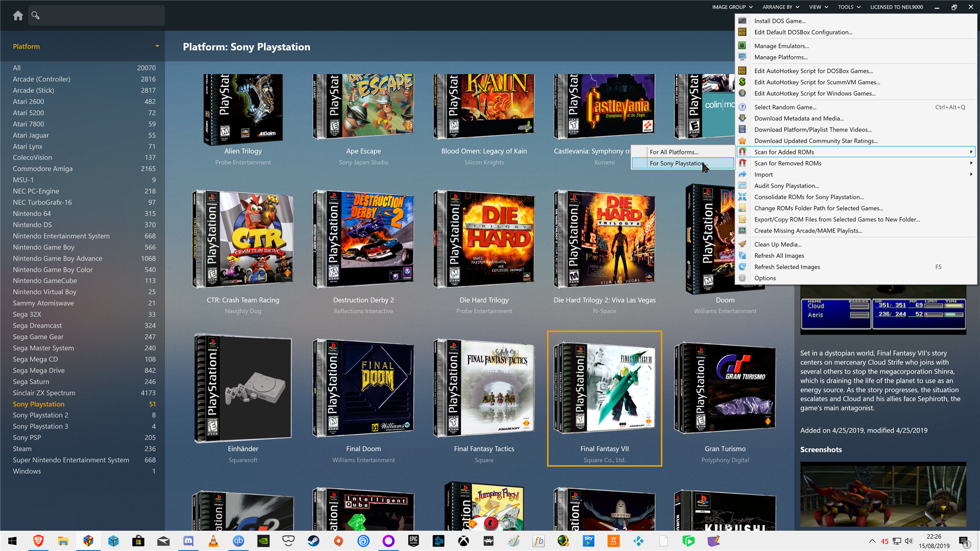
Task: Select Refresh All Images menu entry
Action: coord(856,256)
